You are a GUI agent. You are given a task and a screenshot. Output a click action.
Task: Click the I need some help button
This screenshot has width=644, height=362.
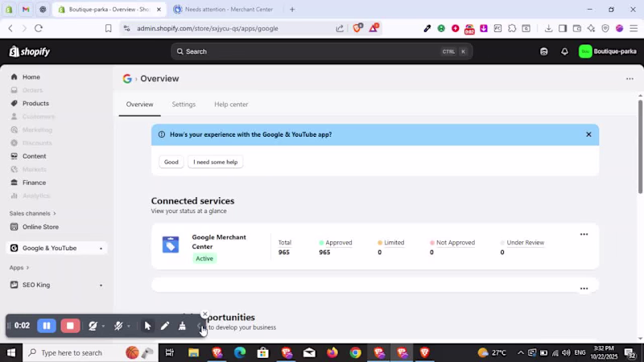[215, 162]
